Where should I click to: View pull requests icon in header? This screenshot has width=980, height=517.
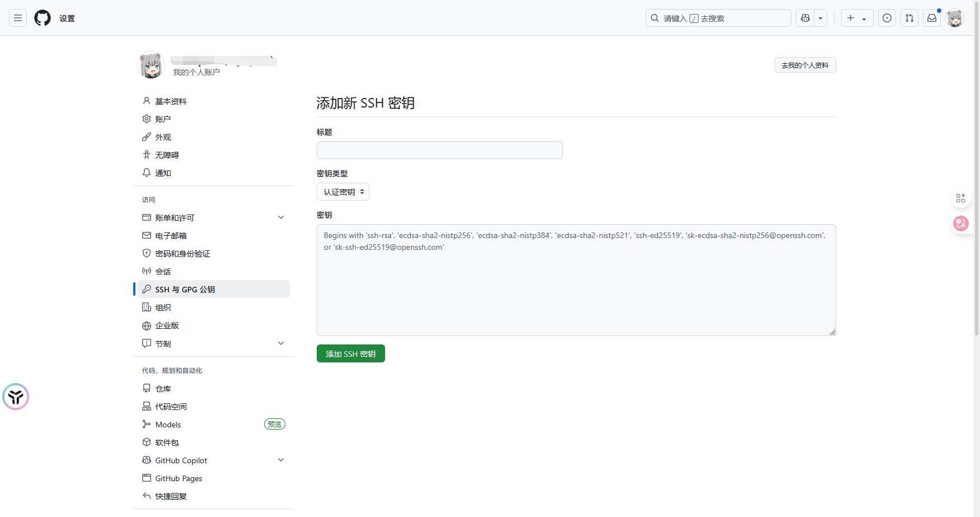coord(909,18)
